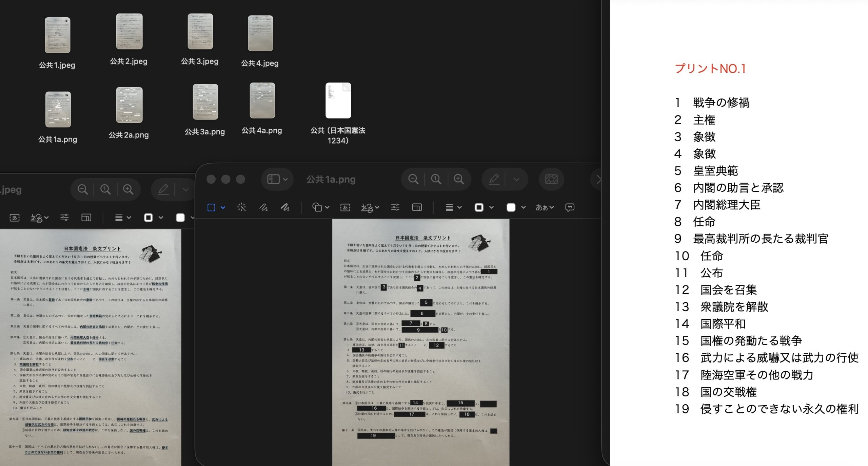
Task: Click speech bubble annotate icon in 公共1a.png toolbar
Action: pos(570,207)
